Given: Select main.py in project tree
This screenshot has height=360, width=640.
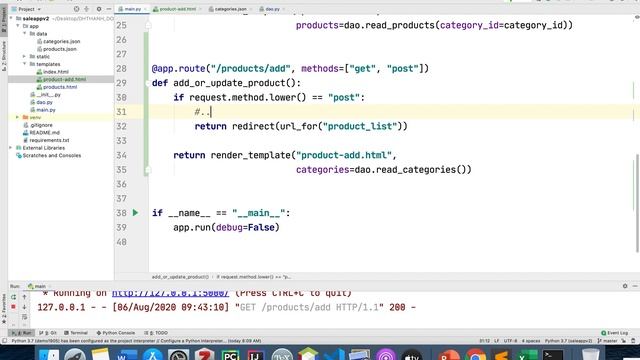Looking at the screenshot, I should [46, 110].
